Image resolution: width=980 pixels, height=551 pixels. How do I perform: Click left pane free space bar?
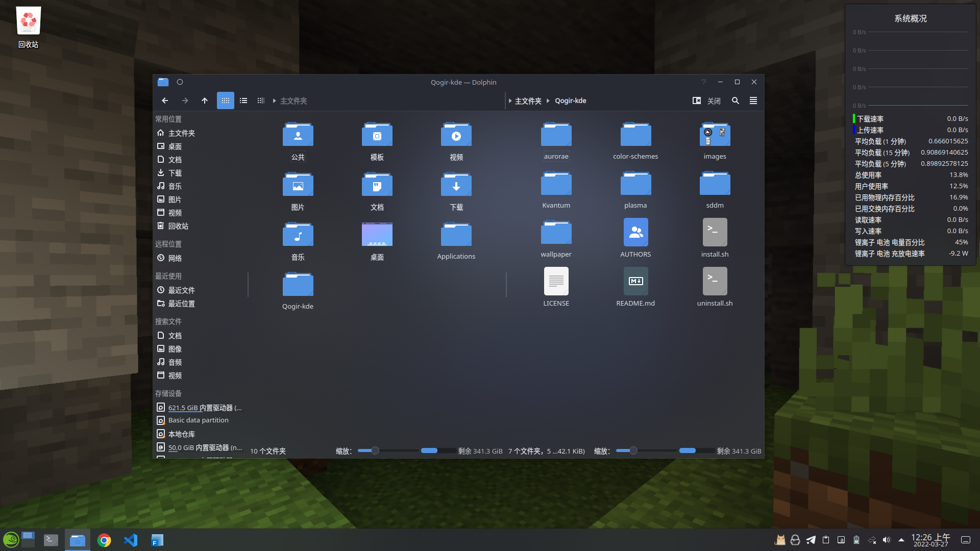(x=438, y=451)
